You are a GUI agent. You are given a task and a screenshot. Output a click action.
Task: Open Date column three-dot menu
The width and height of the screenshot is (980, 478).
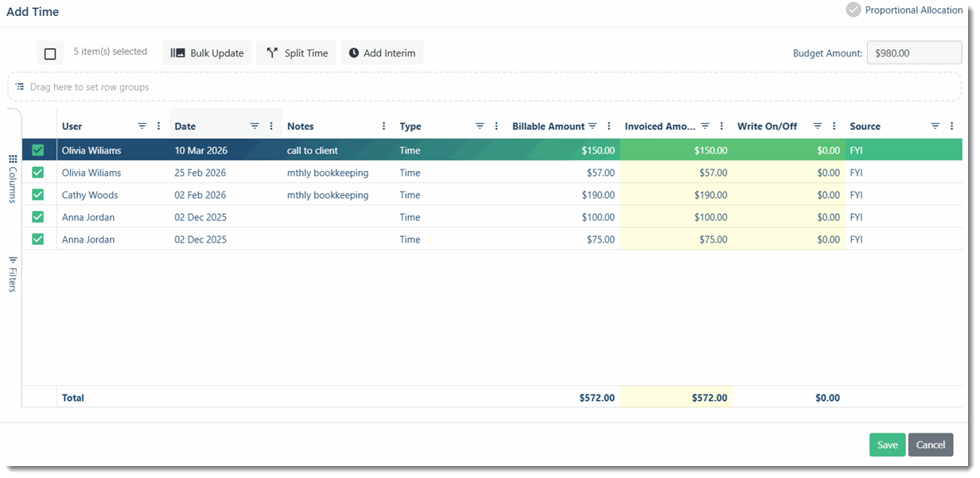click(x=272, y=126)
